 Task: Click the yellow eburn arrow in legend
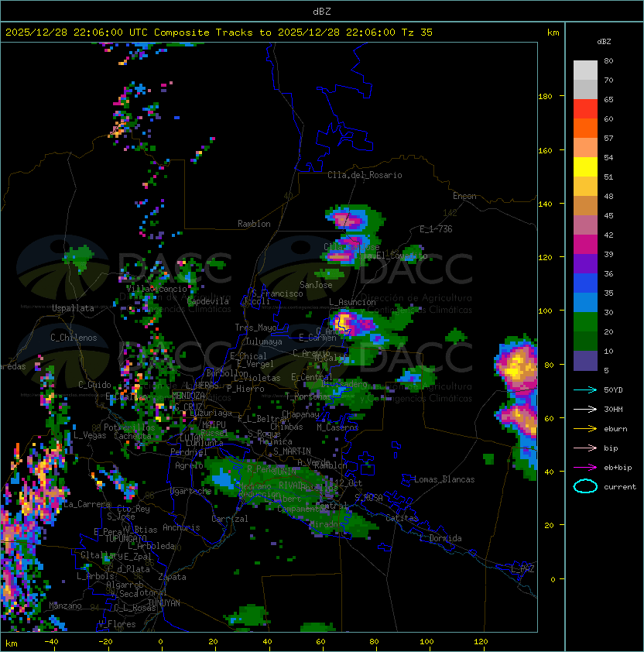click(x=585, y=429)
